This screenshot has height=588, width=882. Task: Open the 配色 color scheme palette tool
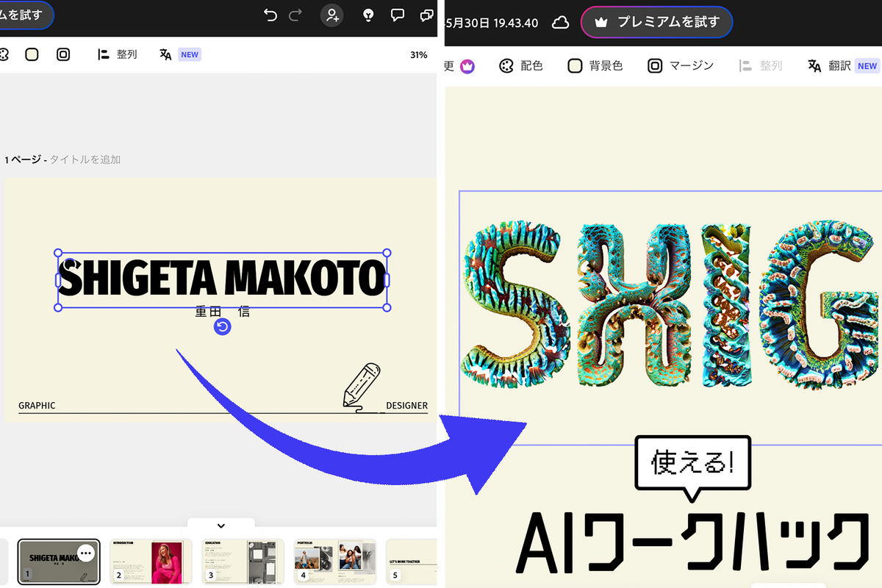click(521, 65)
